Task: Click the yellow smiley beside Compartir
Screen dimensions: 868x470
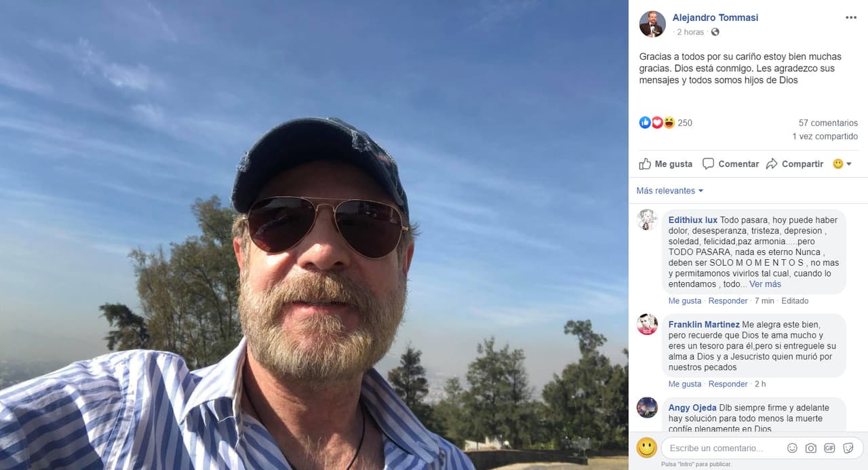Action: click(837, 163)
